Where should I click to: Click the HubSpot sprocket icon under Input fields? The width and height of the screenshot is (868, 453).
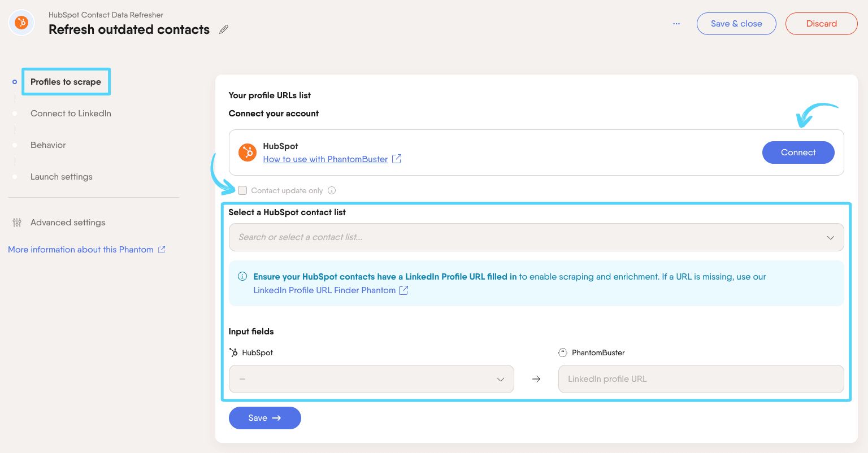coord(233,352)
